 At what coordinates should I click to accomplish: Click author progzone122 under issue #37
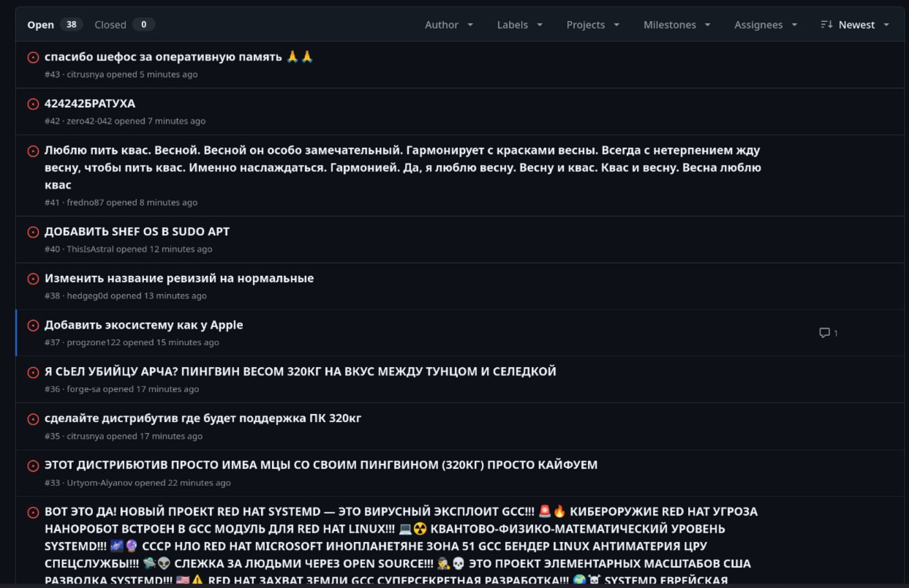93,342
